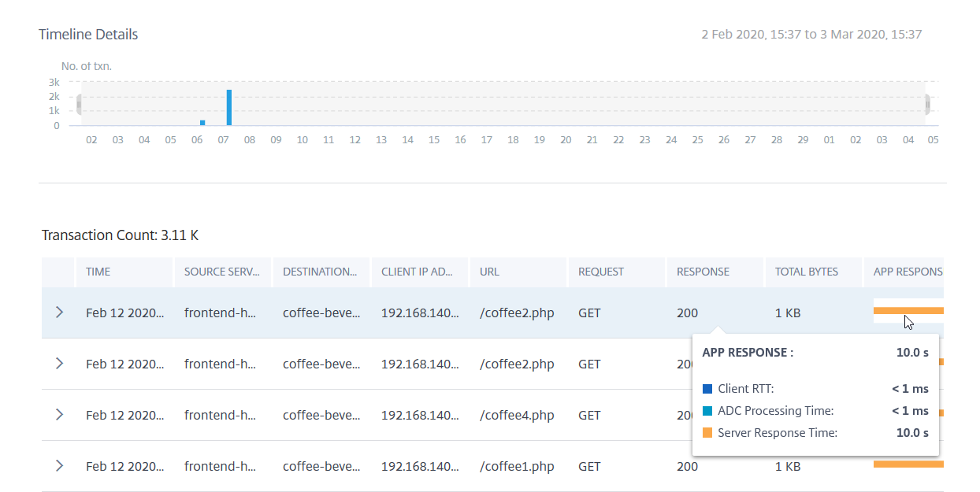Expand the /coffee1.php transaction row
Image resolution: width=980 pixels, height=492 pixels.
pyautogui.click(x=59, y=466)
